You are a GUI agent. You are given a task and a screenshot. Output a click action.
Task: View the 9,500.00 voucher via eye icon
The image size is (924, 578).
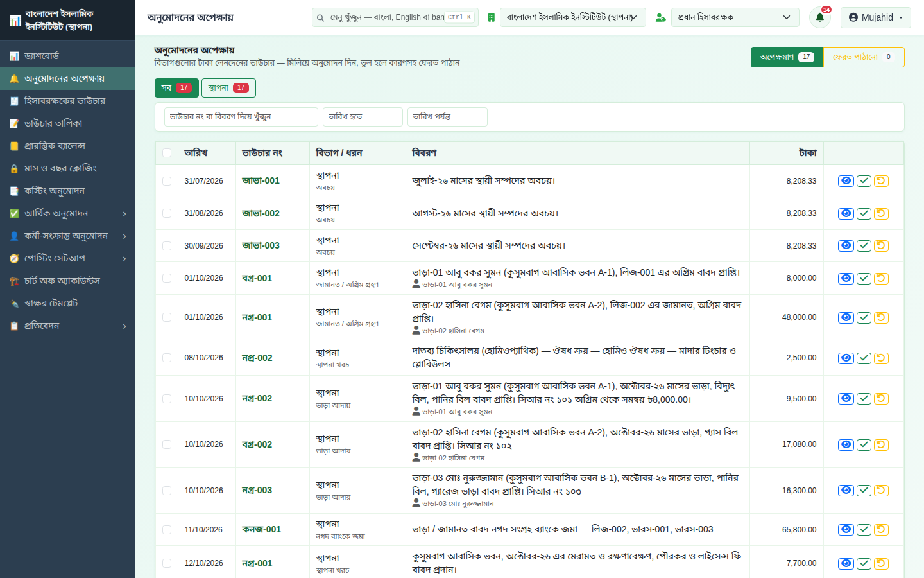[x=846, y=399]
